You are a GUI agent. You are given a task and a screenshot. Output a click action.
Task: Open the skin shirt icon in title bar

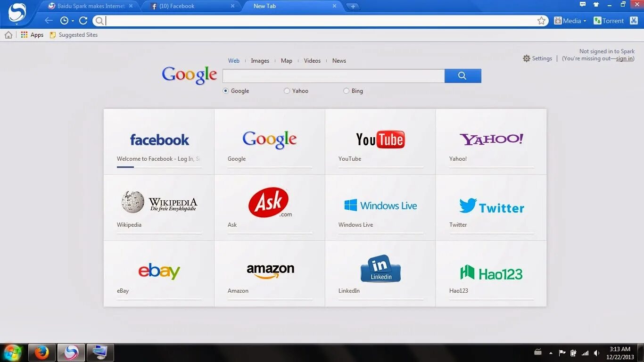click(x=596, y=4)
